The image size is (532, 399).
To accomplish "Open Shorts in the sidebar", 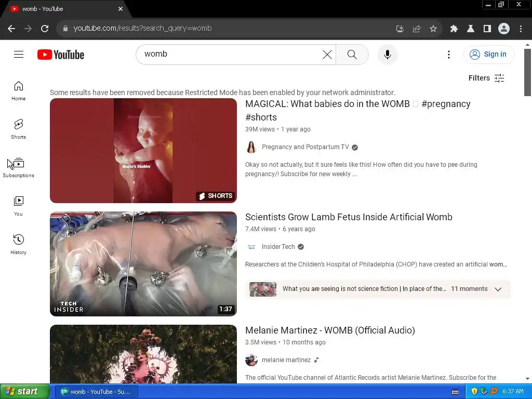I will (18, 129).
